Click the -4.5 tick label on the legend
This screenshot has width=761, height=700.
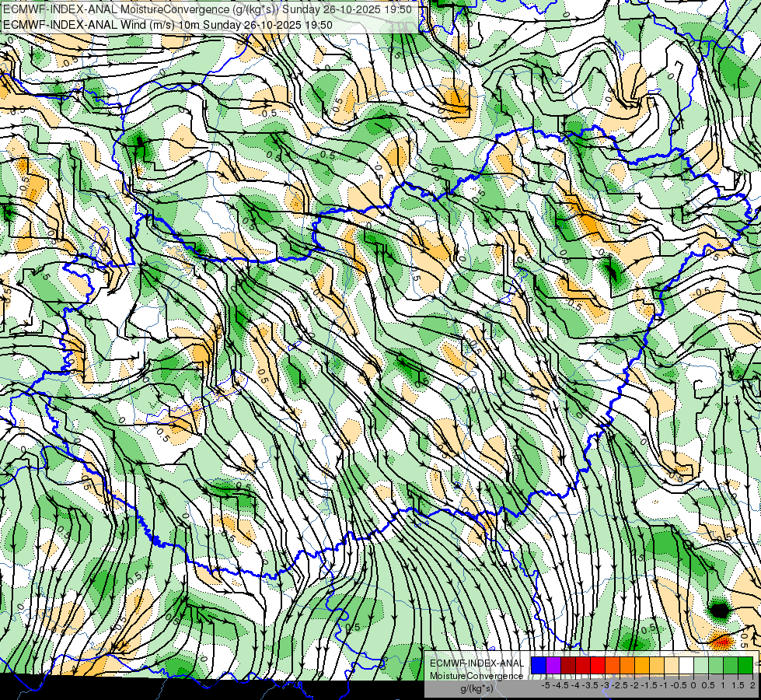pyautogui.click(x=560, y=685)
